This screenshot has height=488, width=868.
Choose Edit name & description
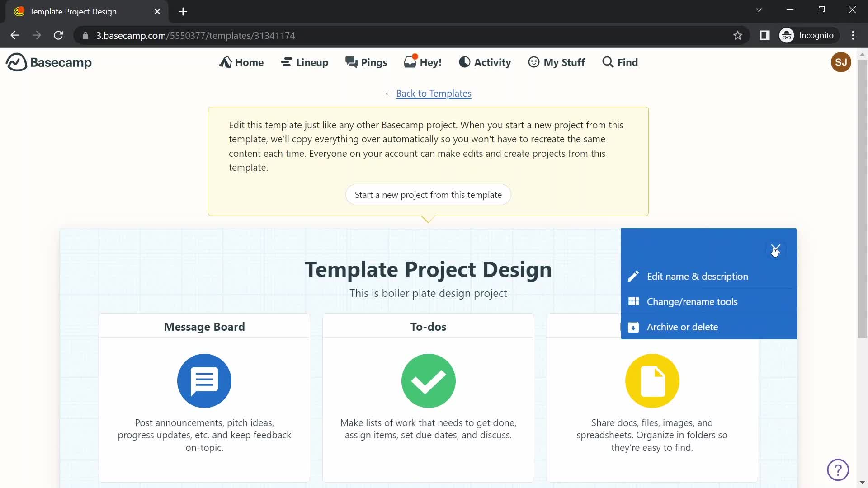[x=709, y=277]
